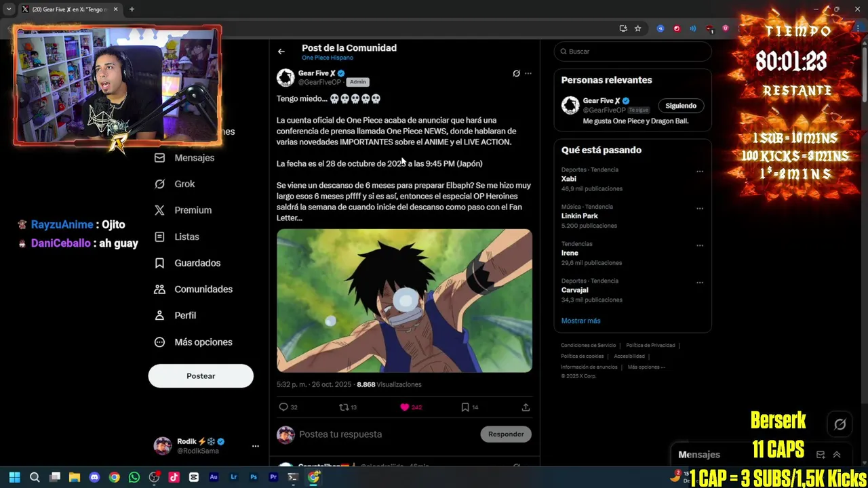Open Listas in the left sidebar
This screenshot has height=488, width=868.
[x=177, y=237]
